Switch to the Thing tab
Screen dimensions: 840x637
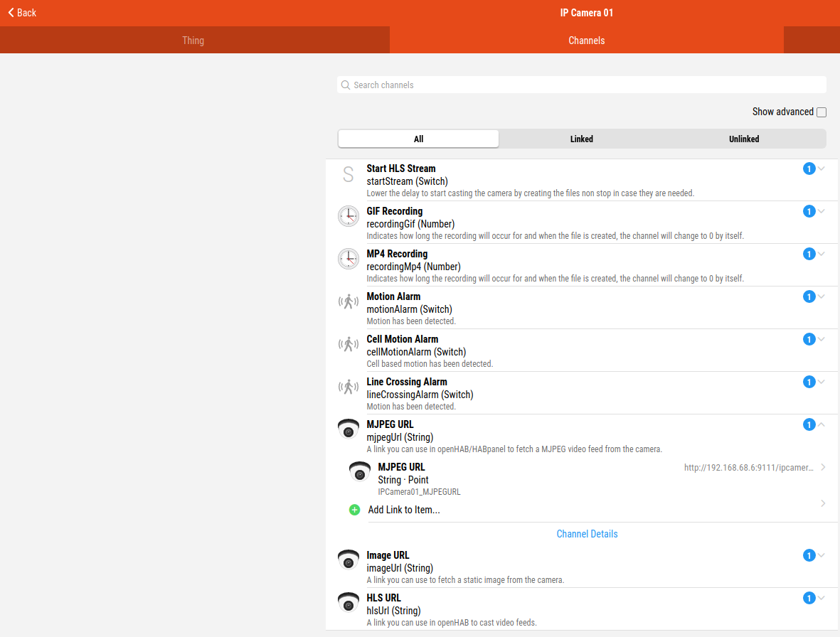[193, 41]
